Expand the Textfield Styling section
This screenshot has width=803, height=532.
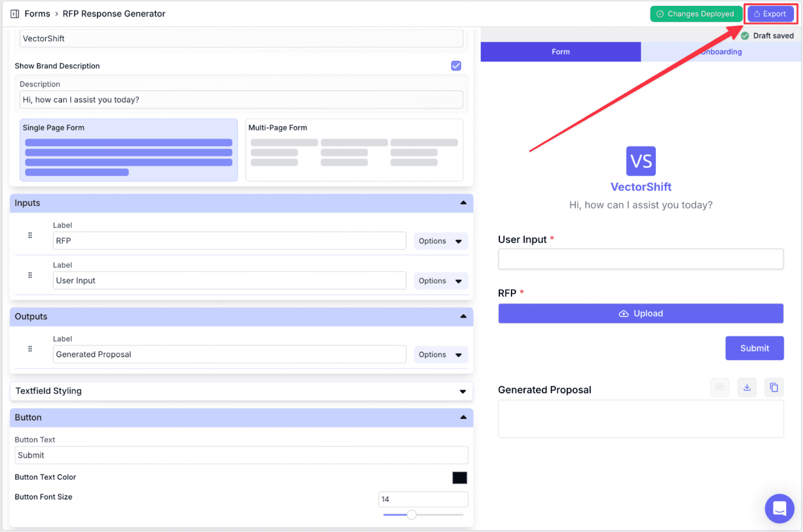[x=241, y=391]
